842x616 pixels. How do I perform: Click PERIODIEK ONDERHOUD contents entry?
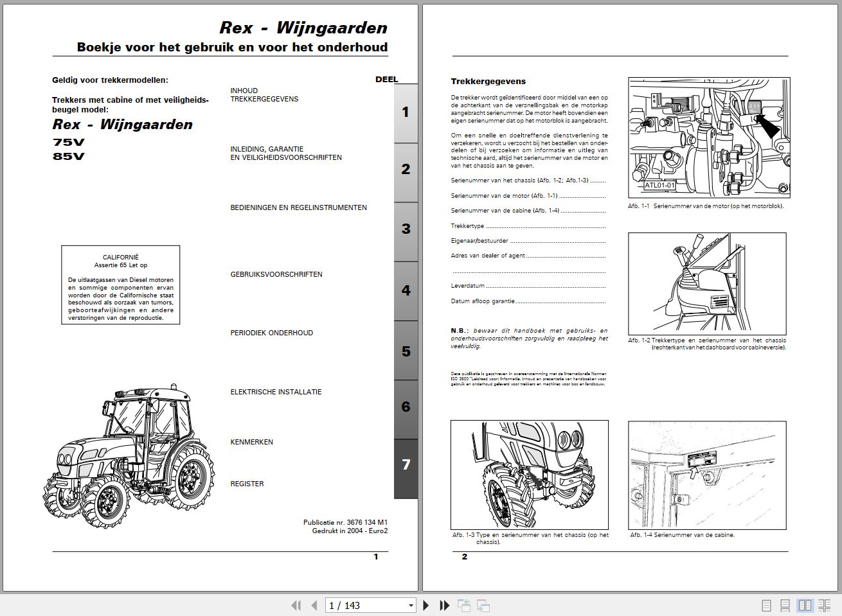[x=272, y=333]
